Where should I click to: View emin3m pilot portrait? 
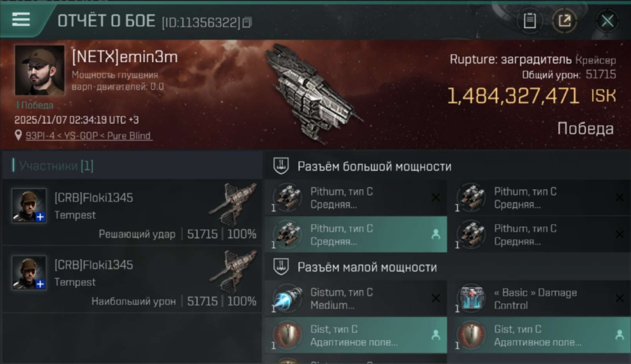point(39,70)
